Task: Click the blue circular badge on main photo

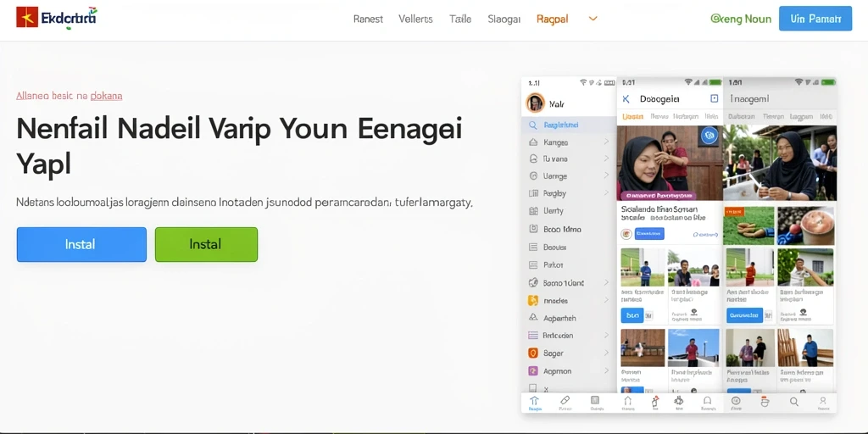Action: tap(709, 136)
